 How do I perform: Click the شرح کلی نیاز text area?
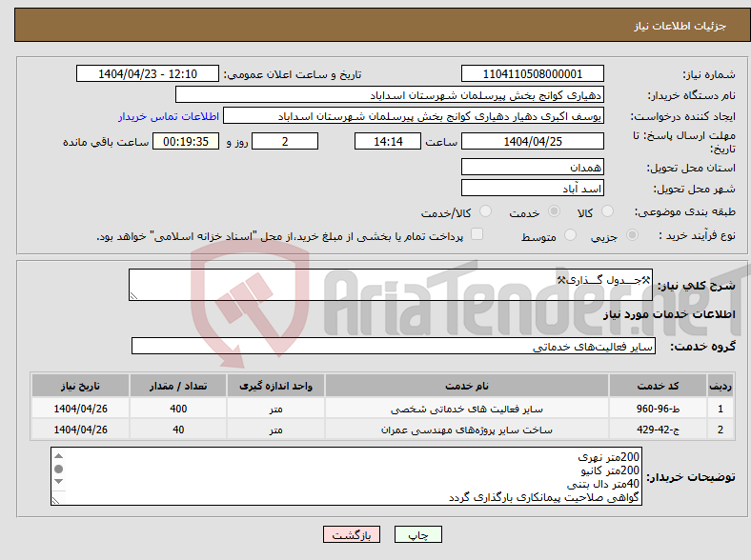click(391, 285)
